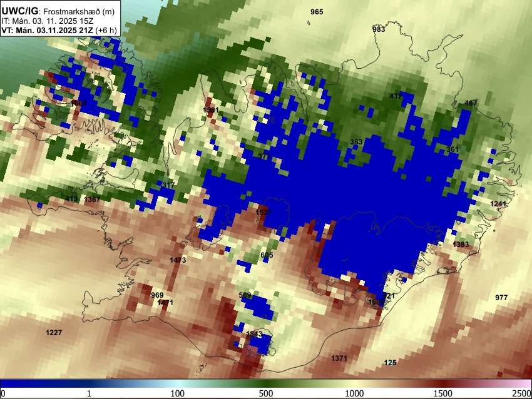
Task: Click the title text 'UWC/IG: Frostmarkshæð (m)'
Action: coord(58,11)
